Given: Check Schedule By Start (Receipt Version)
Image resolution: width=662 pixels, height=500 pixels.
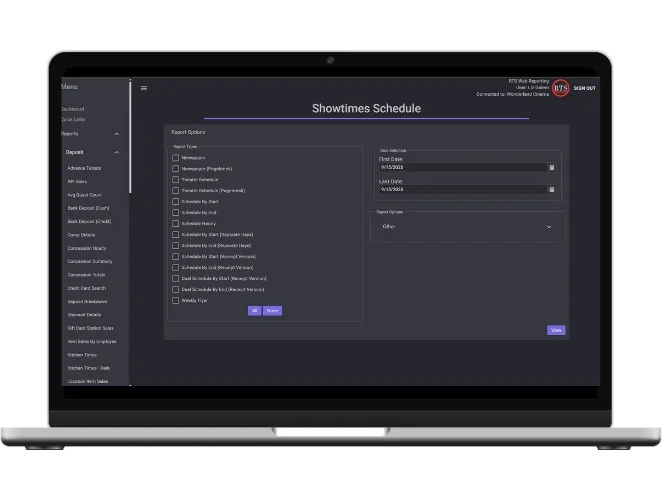Looking at the screenshot, I should coord(176,256).
